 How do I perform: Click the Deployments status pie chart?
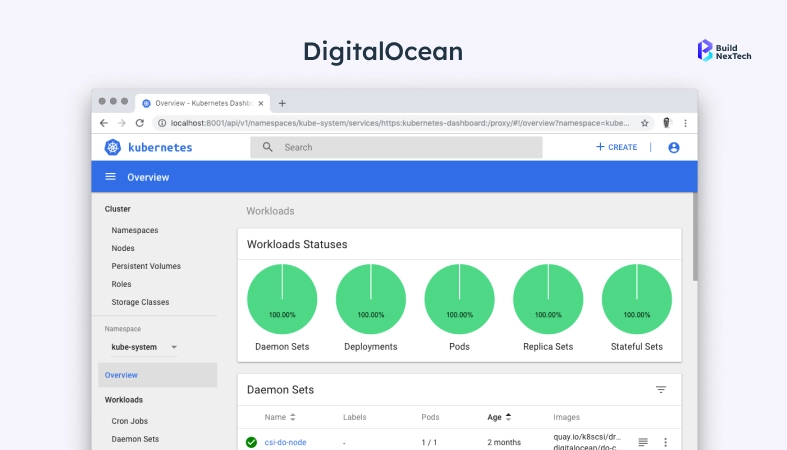tap(370, 299)
